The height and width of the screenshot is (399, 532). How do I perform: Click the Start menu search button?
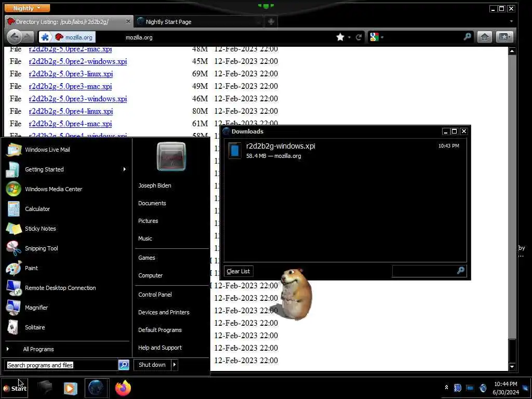tap(124, 365)
